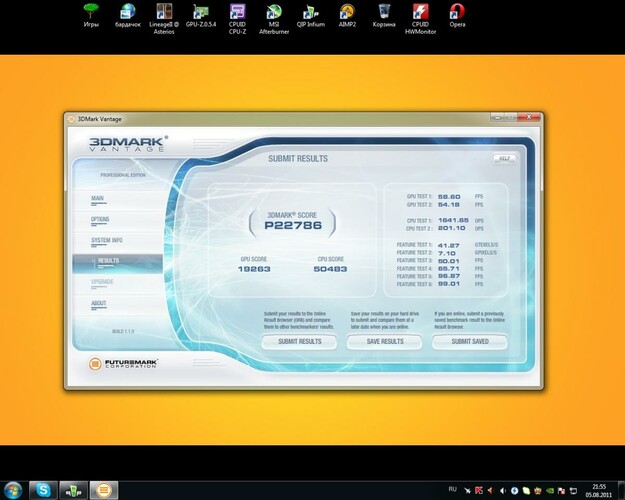Viewport: 625px width, 500px height.
Task: Open the Opera browser desktop icon
Action: (x=457, y=15)
